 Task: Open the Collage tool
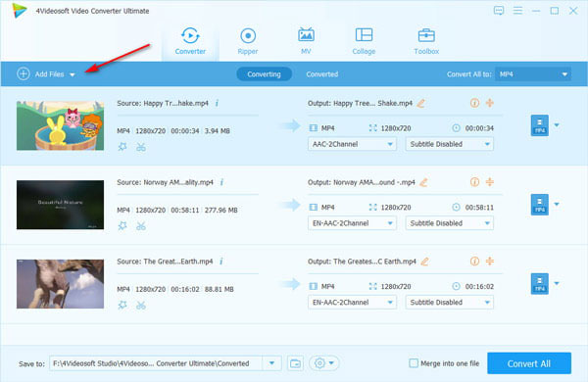(x=364, y=41)
